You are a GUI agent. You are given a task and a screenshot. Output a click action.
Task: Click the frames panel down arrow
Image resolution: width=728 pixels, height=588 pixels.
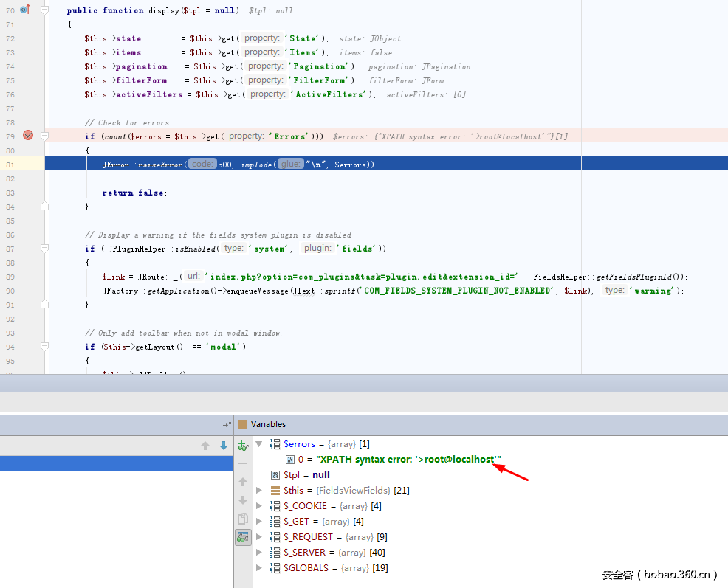point(224,446)
